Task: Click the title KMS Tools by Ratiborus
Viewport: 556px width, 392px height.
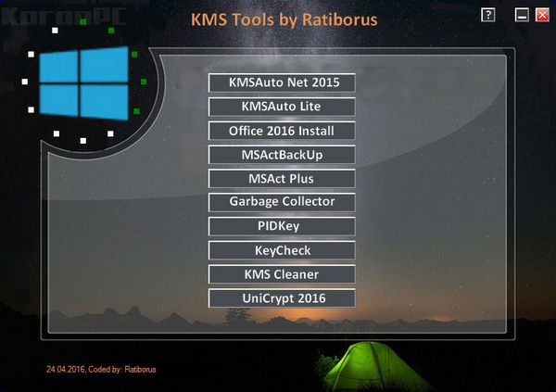Action: tap(284, 19)
